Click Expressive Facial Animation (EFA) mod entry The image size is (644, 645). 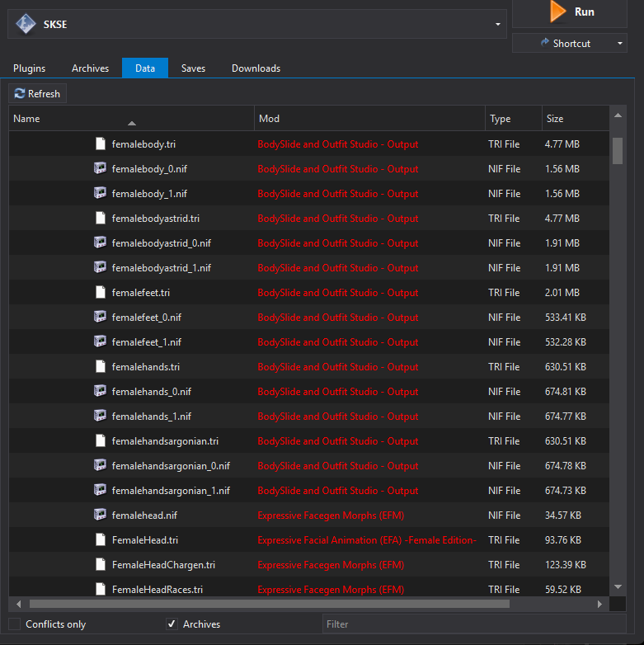pos(367,540)
